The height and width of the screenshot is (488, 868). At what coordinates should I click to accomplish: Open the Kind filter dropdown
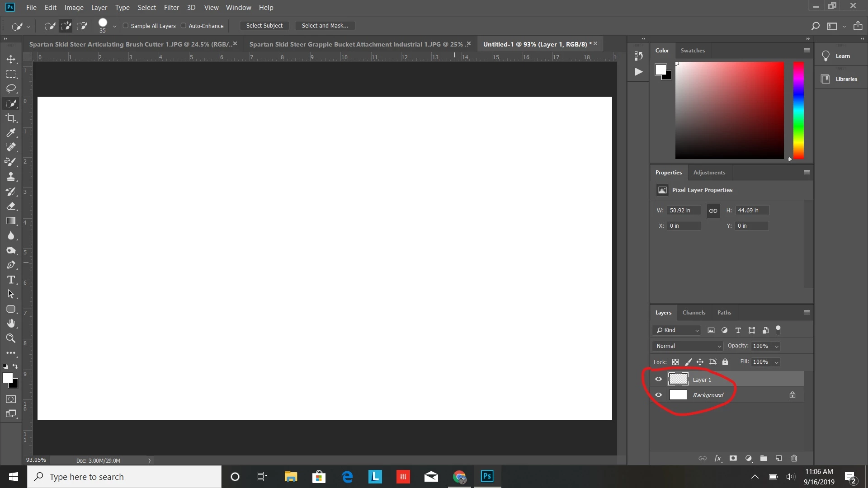click(677, 330)
